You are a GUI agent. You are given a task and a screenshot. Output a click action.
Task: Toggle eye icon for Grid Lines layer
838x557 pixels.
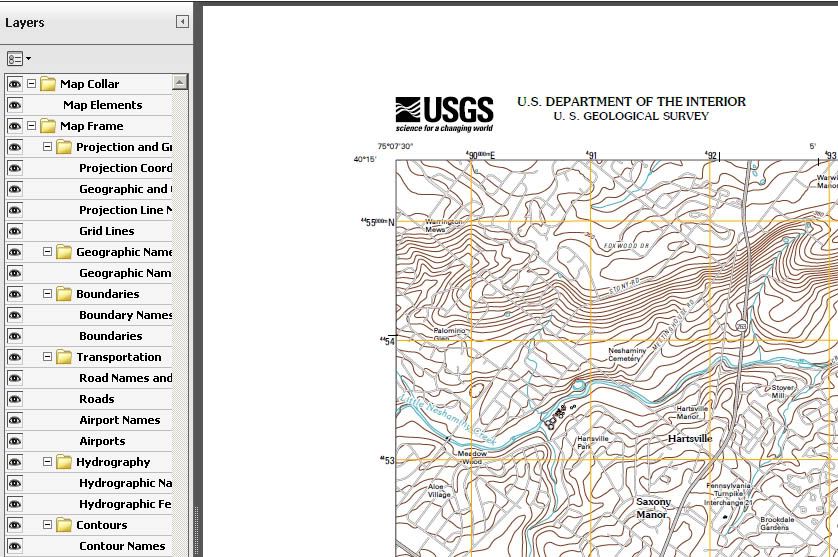coord(14,231)
